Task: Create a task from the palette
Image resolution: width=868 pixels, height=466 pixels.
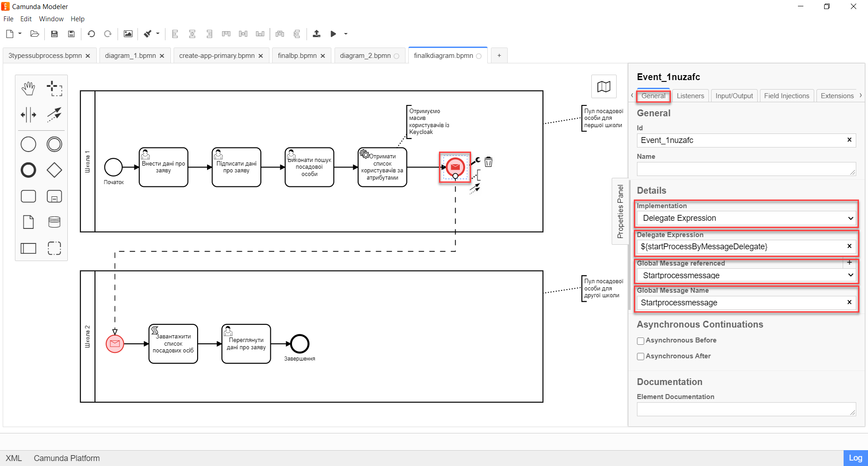Action: (x=28, y=196)
